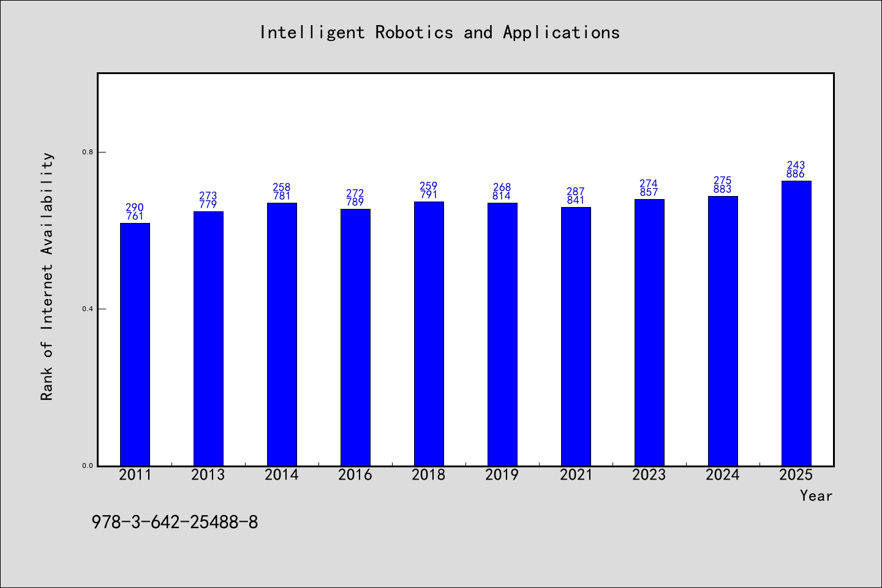
Task: Click the value 268 above the 2019 bar
Action: (502, 187)
